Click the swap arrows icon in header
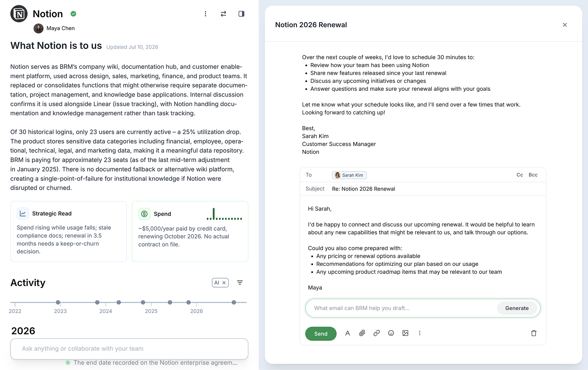The height and width of the screenshot is (370, 588). tap(224, 14)
